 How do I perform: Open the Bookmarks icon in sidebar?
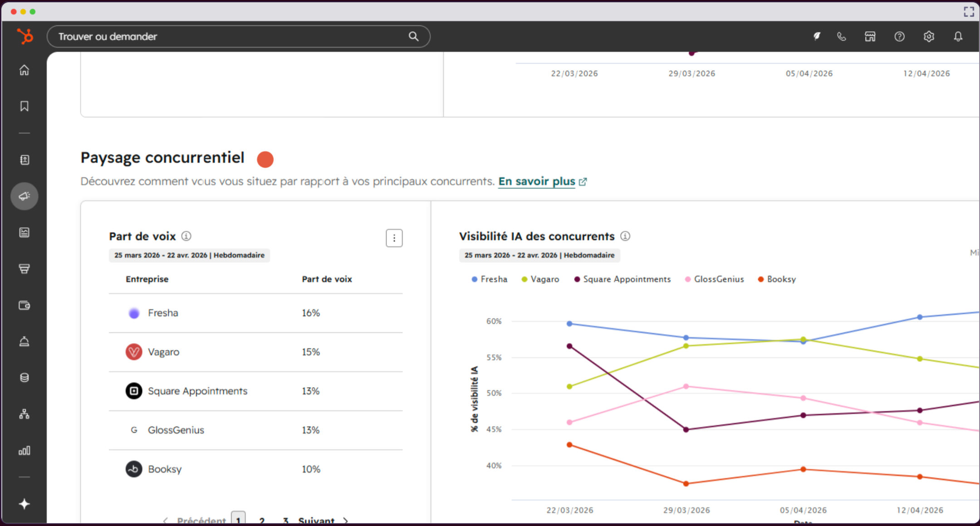pyautogui.click(x=24, y=106)
